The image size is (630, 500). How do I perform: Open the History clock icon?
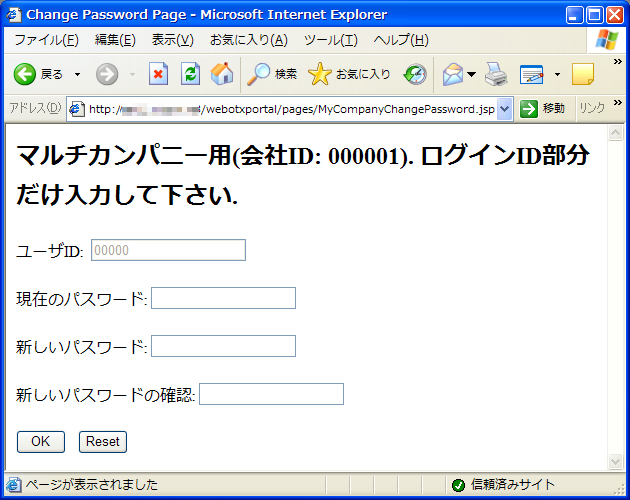point(415,75)
